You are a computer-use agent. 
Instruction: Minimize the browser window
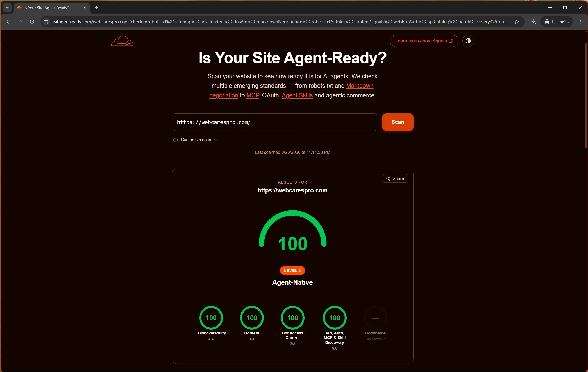[x=550, y=8]
